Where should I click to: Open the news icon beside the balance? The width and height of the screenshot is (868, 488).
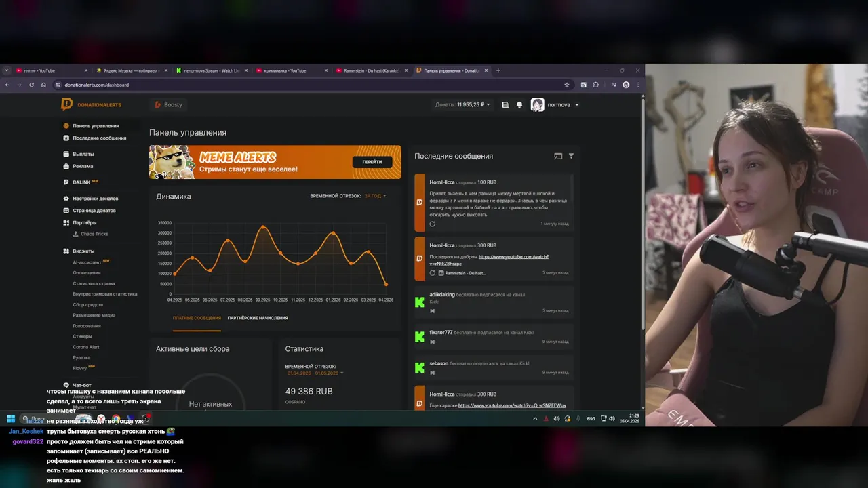(506, 105)
